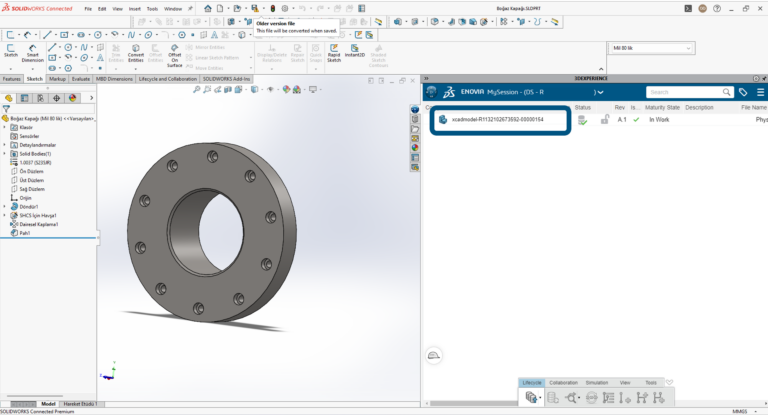Open the ConfigurationManager tab icon
The image size is (768, 415).
pyautogui.click(x=40, y=98)
